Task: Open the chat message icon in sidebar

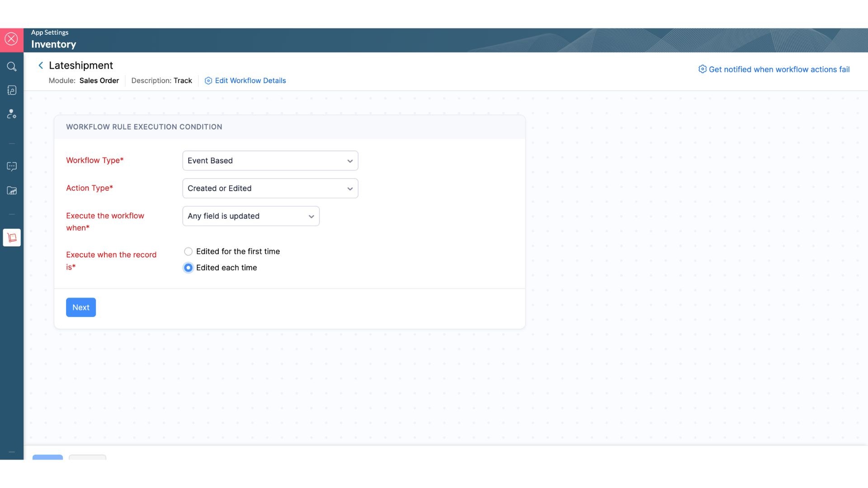Action: coord(12,167)
